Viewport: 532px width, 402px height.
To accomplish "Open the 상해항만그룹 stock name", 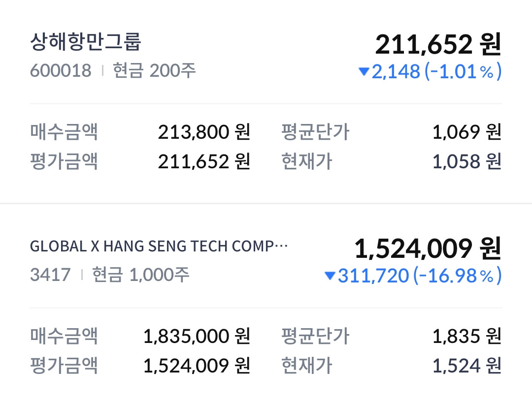I will tap(86, 42).
